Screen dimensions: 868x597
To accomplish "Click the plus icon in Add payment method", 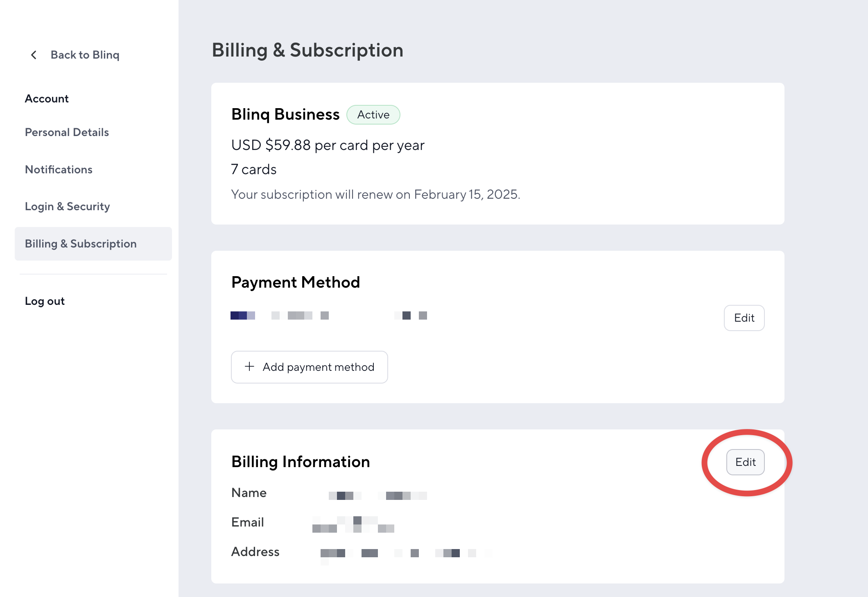I will click(249, 366).
